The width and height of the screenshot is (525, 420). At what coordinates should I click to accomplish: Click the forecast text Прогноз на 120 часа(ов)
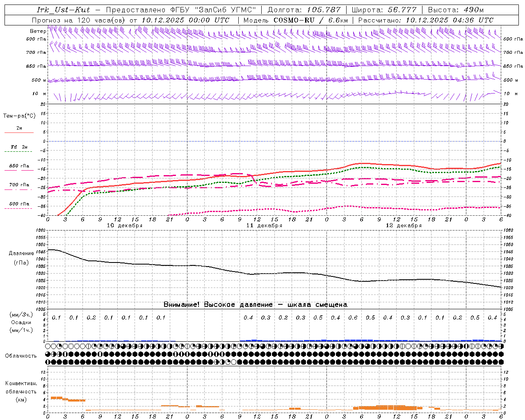[79, 20]
